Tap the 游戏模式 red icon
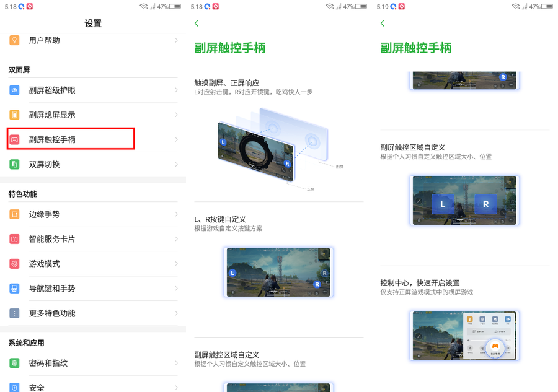558x392 pixels. [x=14, y=264]
